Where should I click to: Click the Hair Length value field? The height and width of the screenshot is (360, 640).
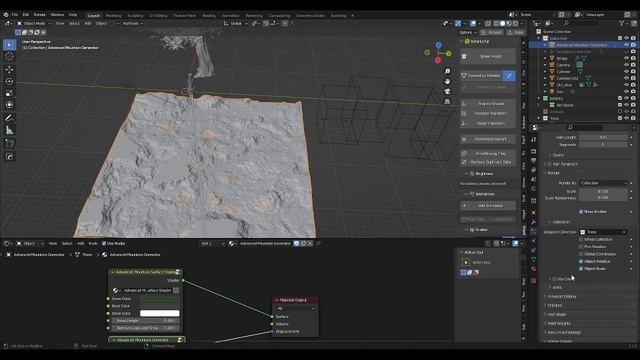[603, 138]
